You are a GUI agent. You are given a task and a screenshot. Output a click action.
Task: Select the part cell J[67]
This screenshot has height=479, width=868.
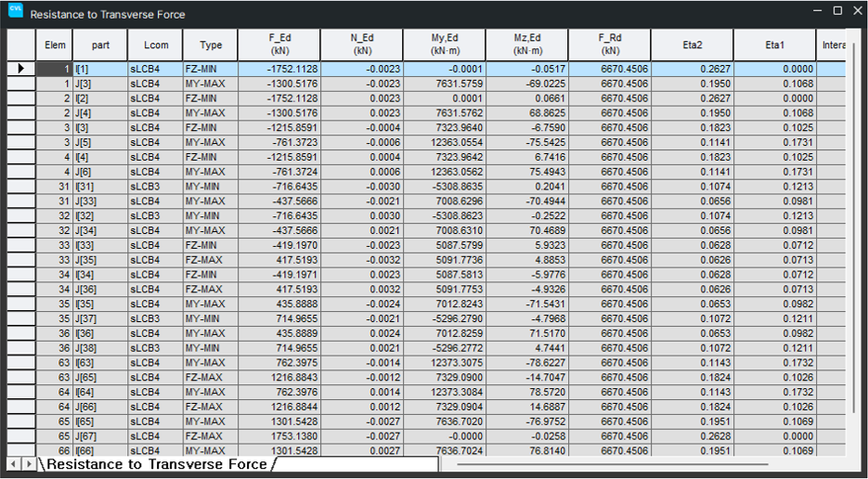point(100,436)
